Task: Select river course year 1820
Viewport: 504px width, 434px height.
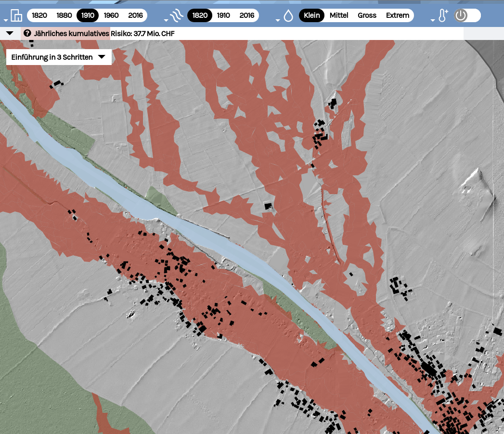Action: point(200,15)
